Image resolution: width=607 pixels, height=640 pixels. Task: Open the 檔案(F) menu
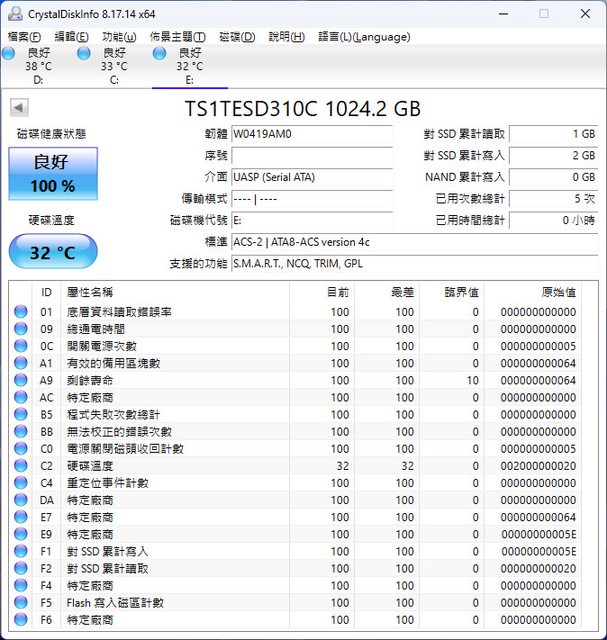tap(24, 37)
